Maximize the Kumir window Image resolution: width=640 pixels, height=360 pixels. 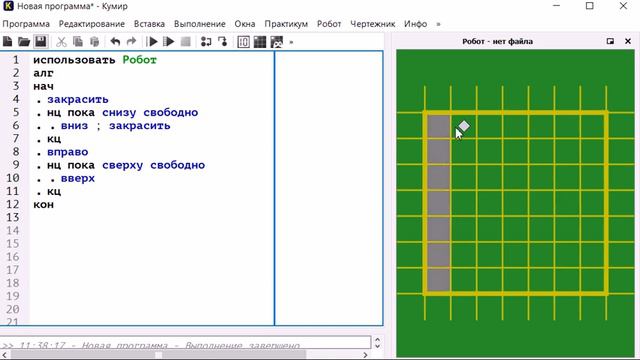(x=590, y=6)
